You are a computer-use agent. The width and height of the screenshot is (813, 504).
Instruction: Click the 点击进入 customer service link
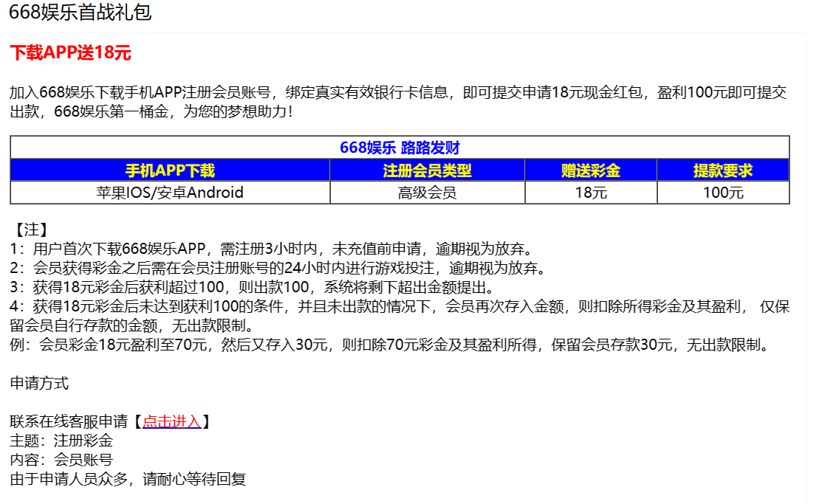[x=171, y=421]
